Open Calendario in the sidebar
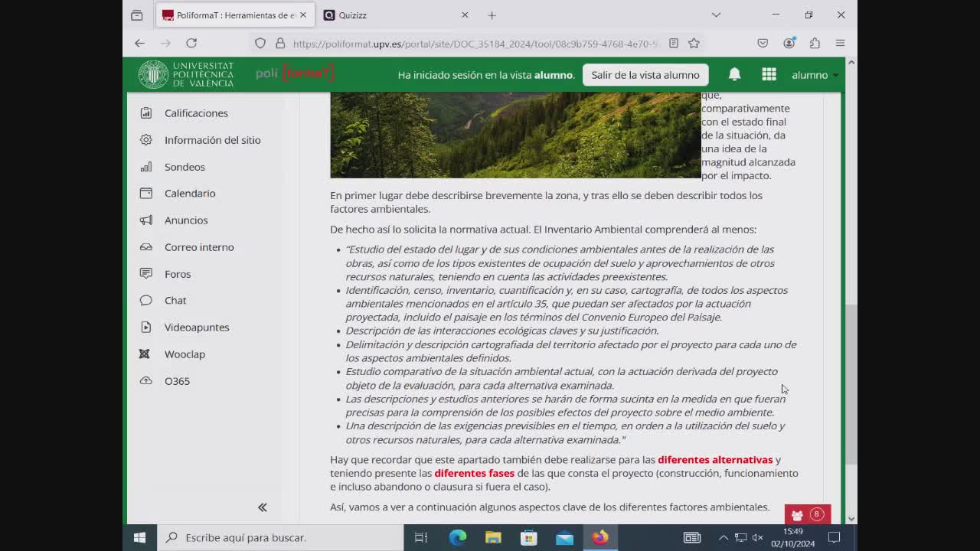Viewport: 980px width, 551px height. pyautogui.click(x=190, y=194)
